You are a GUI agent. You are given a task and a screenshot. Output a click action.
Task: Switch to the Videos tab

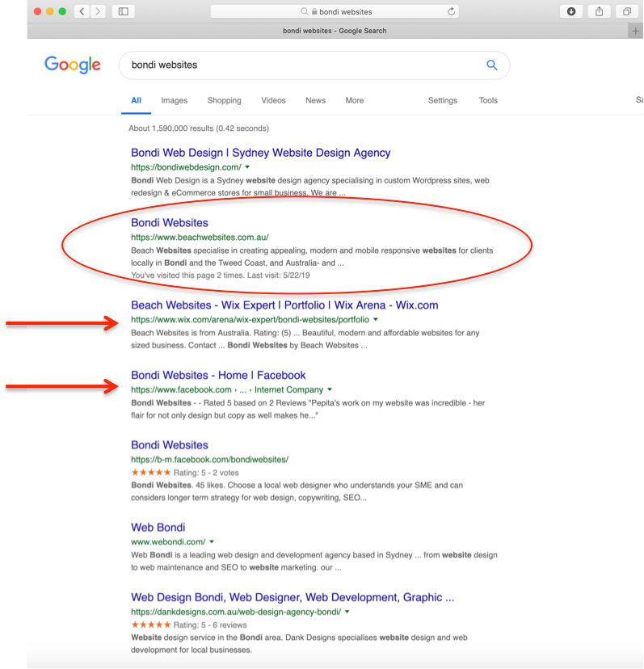(273, 100)
